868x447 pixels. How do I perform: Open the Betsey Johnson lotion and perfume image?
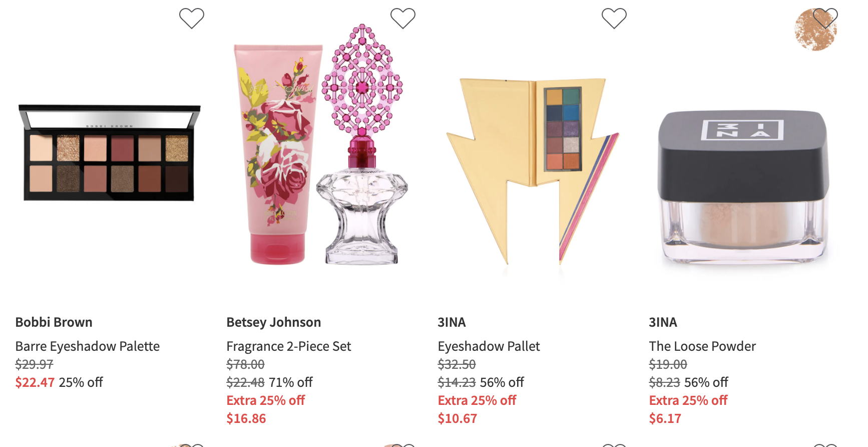pyautogui.click(x=320, y=144)
